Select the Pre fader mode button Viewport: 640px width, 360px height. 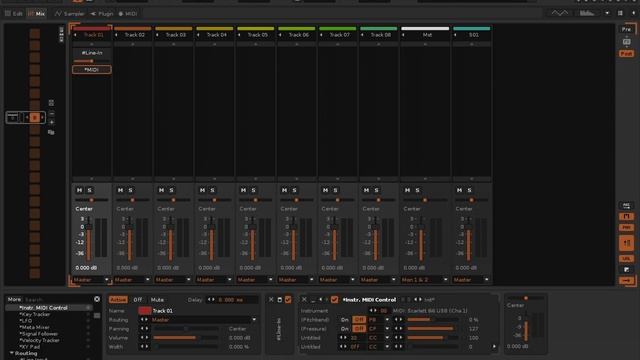coord(627,29)
